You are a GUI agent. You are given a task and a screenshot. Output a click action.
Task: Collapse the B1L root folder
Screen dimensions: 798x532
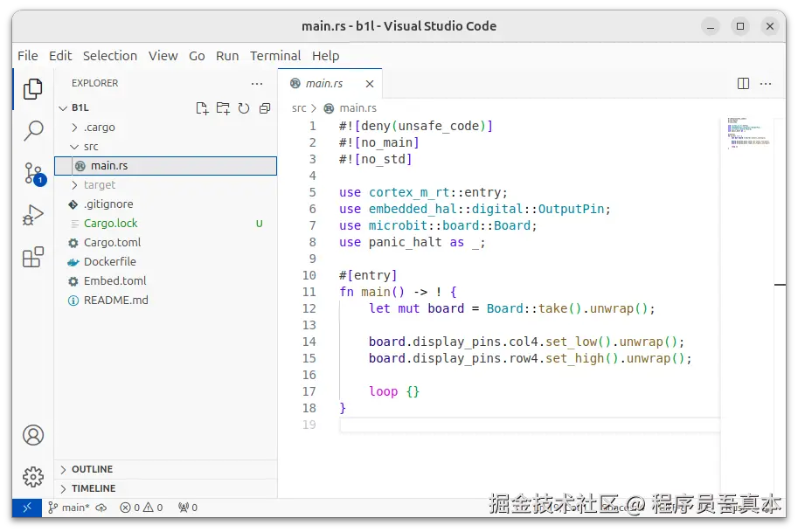[x=63, y=107]
